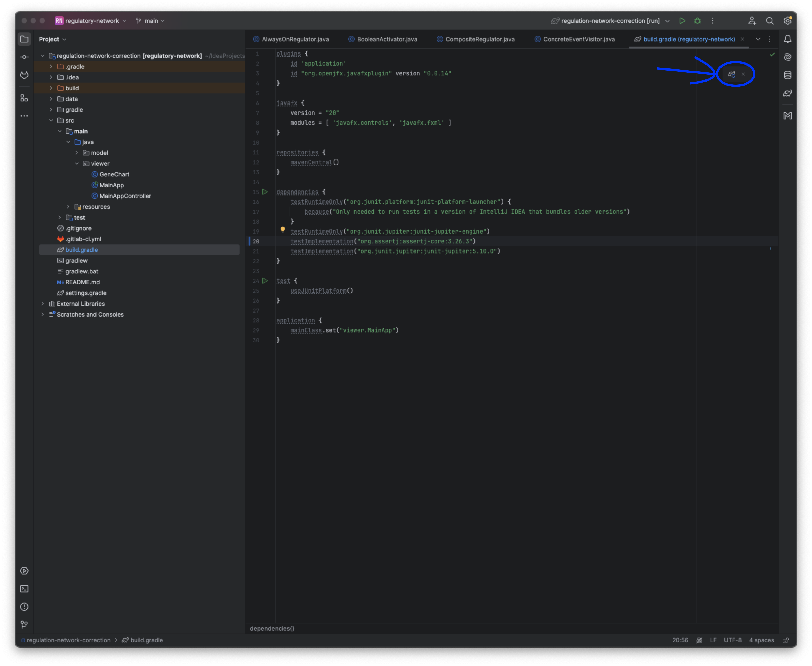Viewport: 812px width, 666px height.
Task: Run the regulation-network-correction configuration
Action: pyautogui.click(x=683, y=21)
